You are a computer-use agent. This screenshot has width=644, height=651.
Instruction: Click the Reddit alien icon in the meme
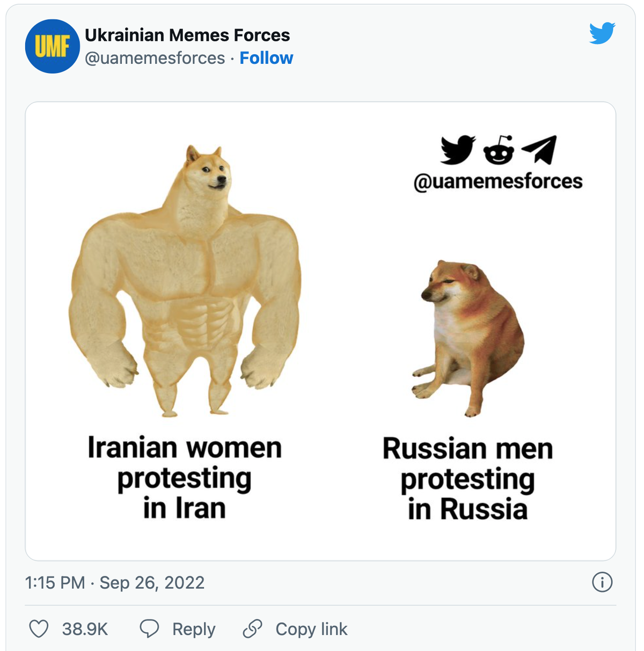tap(499, 150)
